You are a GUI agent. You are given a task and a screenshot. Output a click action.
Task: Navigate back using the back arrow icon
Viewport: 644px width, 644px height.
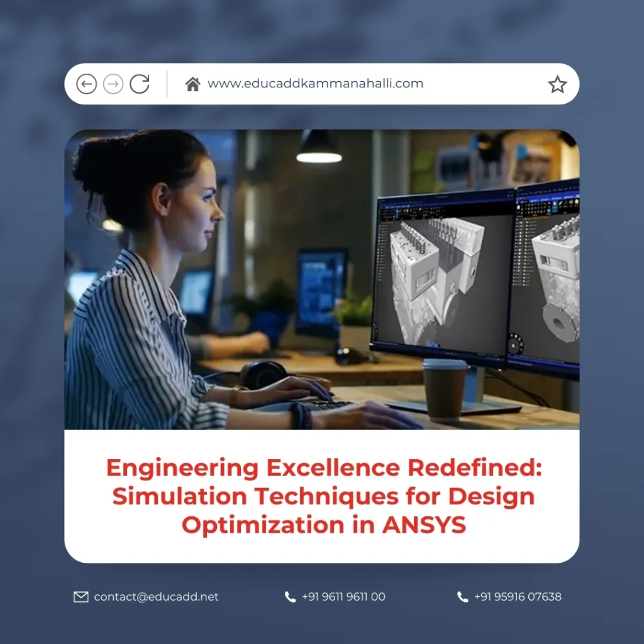click(86, 84)
